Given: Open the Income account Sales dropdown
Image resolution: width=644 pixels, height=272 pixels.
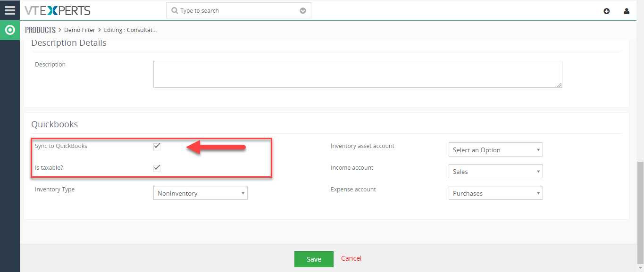Looking at the screenshot, I should point(496,172).
